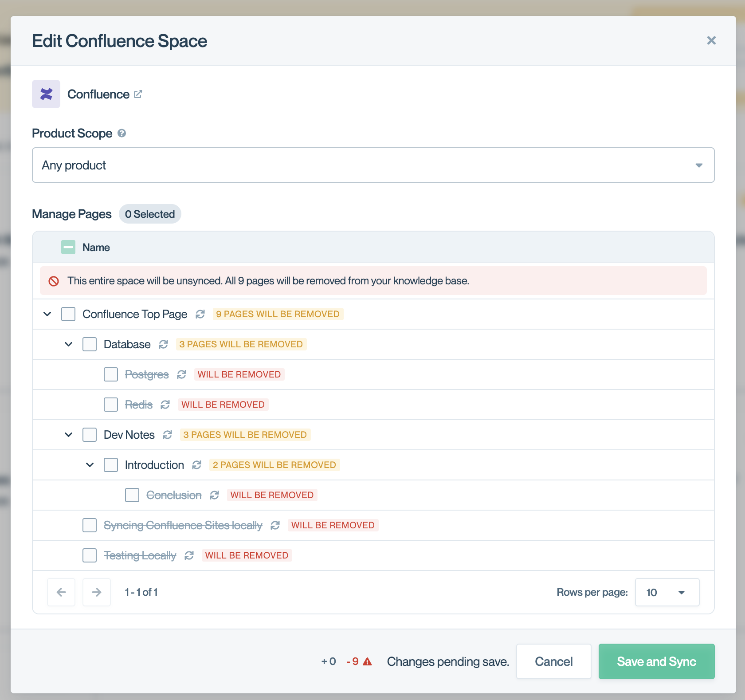
Task: Check the Confluence Top Page checkbox
Action: click(68, 314)
